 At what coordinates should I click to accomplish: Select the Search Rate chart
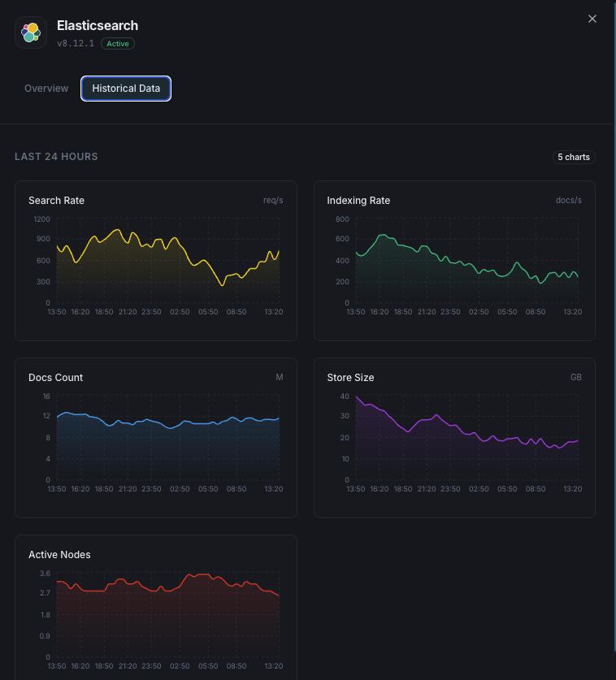click(x=155, y=260)
